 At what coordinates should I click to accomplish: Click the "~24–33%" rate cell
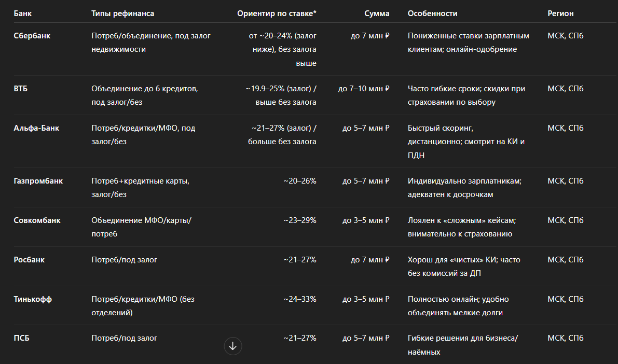coord(299,299)
